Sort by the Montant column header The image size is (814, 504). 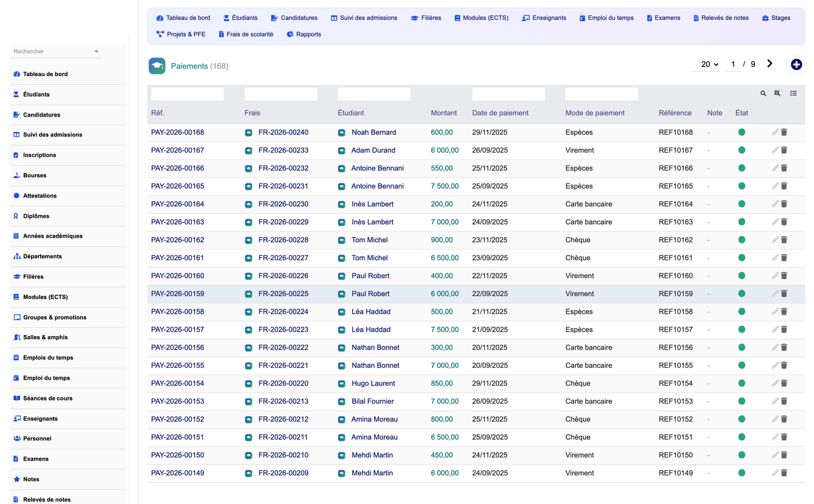pyautogui.click(x=444, y=113)
